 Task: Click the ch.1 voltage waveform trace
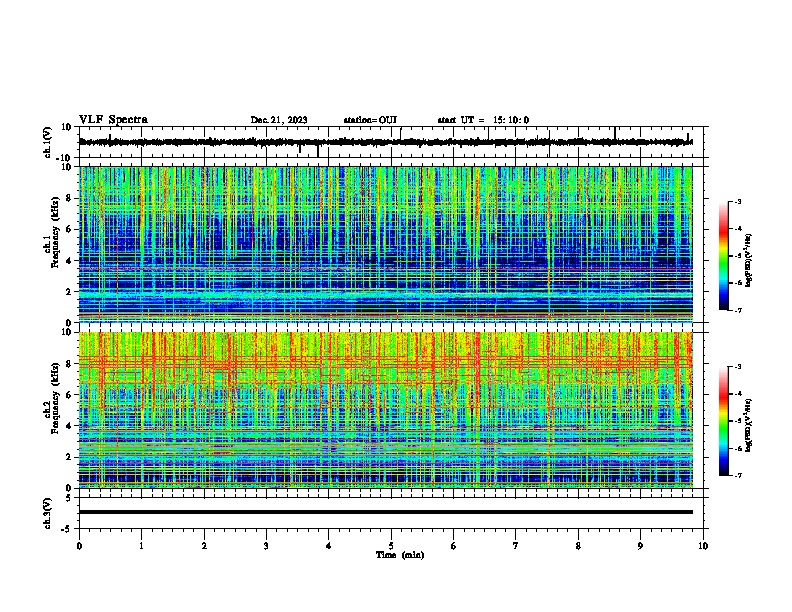[x=385, y=142]
